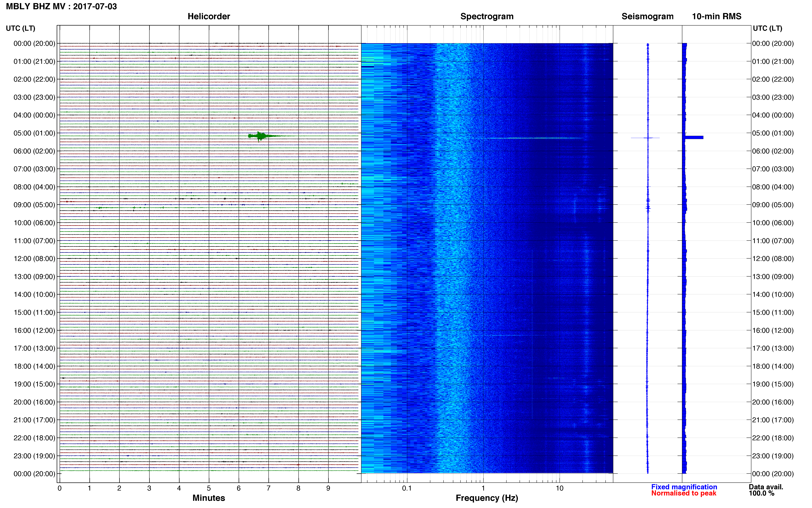
Task: Click the right time label '10:00 (06:00)'
Action: click(x=773, y=223)
